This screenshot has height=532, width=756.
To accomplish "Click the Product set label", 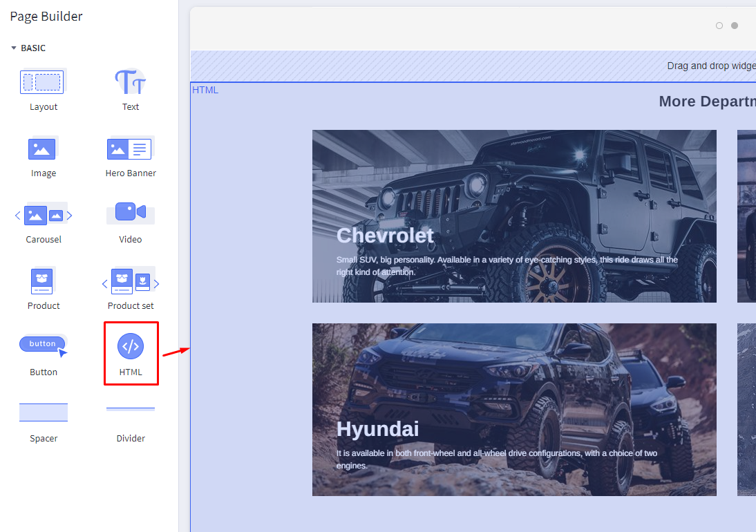I will [x=131, y=305].
